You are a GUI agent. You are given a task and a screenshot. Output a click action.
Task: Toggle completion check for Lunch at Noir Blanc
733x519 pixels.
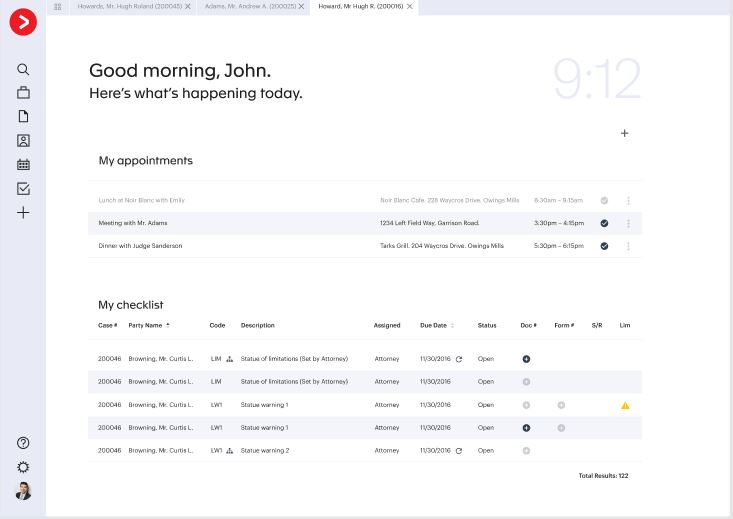pyautogui.click(x=604, y=200)
